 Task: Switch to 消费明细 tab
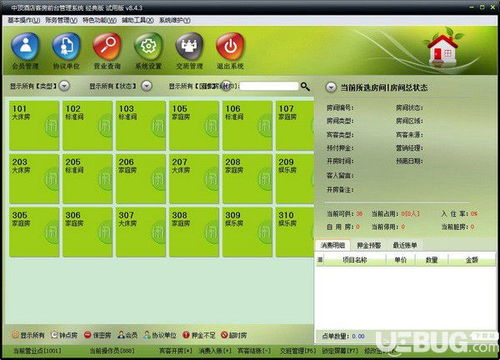click(333, 245)
